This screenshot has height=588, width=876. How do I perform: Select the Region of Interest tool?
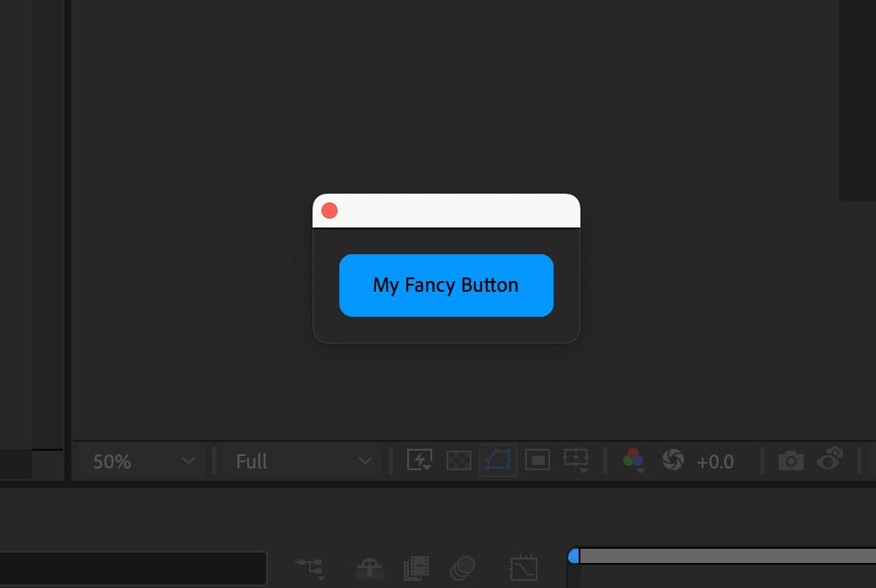click(537, 460)
